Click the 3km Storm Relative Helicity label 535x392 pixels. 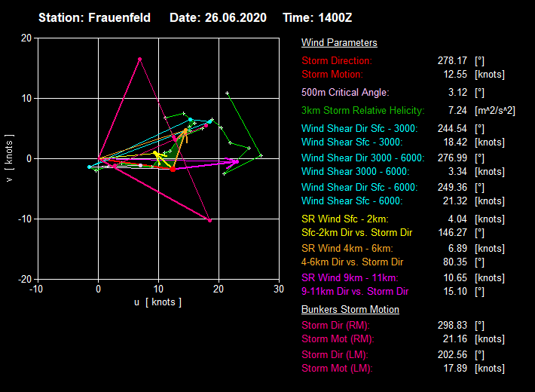pos(362,111)
